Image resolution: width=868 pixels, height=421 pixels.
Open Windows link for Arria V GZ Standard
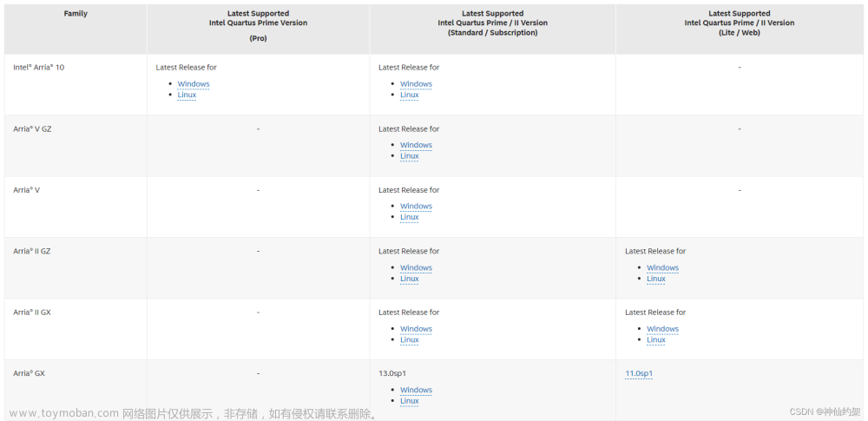416,145
